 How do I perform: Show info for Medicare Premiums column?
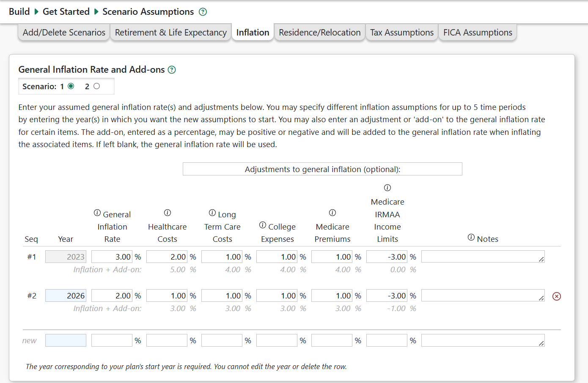tap(332, 213)
